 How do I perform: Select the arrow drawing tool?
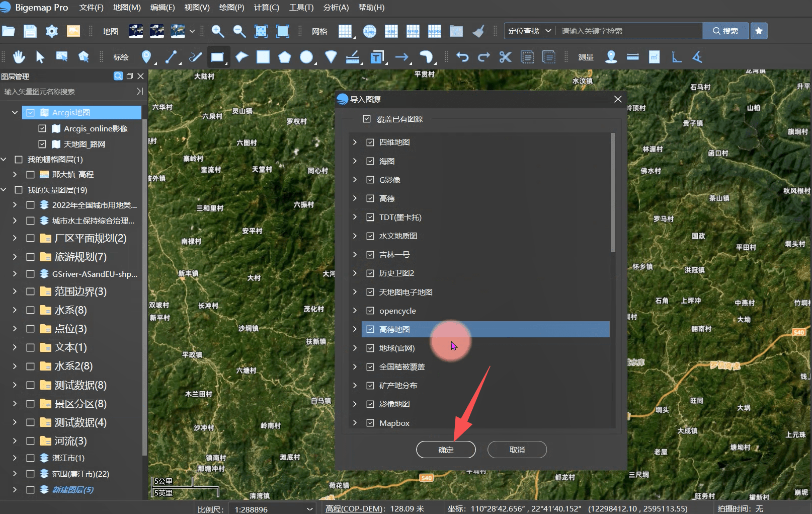coord(401,57)
